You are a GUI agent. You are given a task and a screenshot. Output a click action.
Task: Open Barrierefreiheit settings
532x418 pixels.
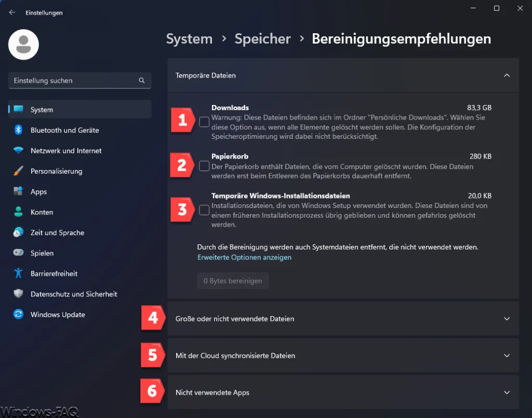pos(79,273)
